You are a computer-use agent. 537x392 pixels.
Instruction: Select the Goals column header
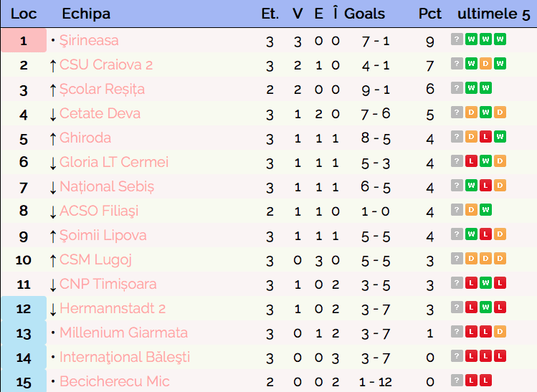pos(364,14)
